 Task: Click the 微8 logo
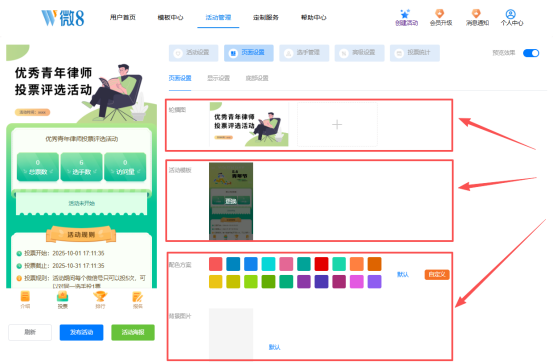tap(63, 18)
